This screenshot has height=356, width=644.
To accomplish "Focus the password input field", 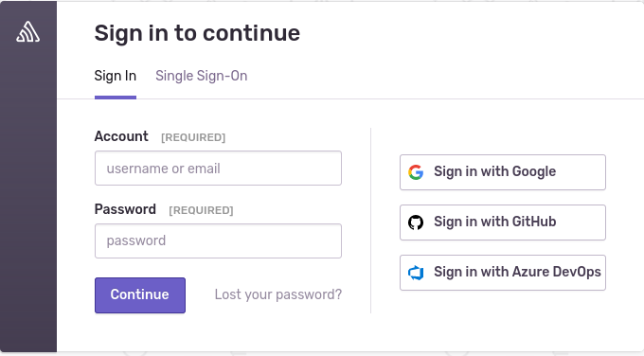I will click(x=218, y=241).
